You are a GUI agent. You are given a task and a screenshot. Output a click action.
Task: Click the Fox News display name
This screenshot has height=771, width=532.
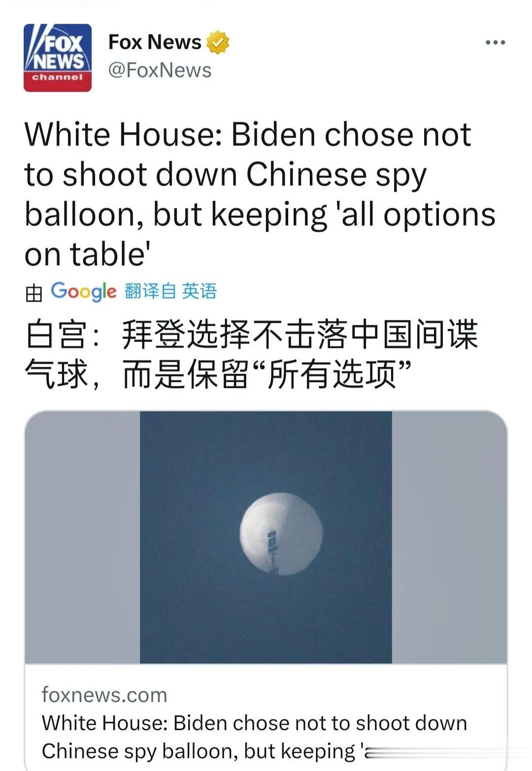pyautogui.click(x=155, y=42)
